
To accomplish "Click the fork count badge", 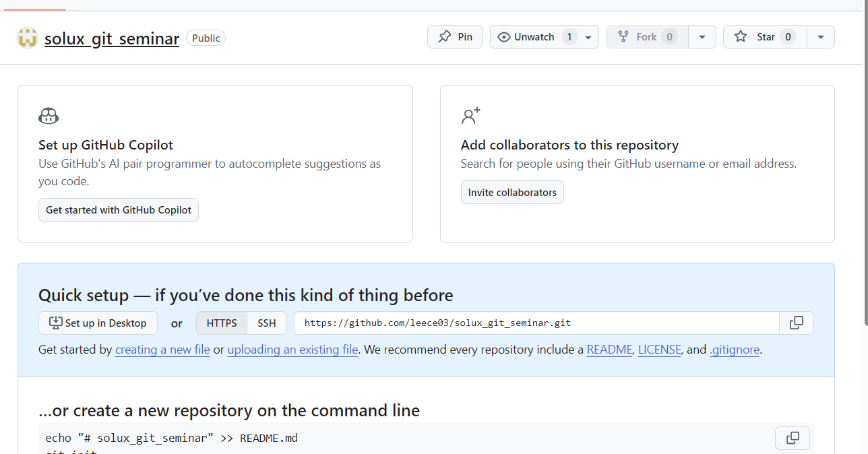I will pos(669,37).
